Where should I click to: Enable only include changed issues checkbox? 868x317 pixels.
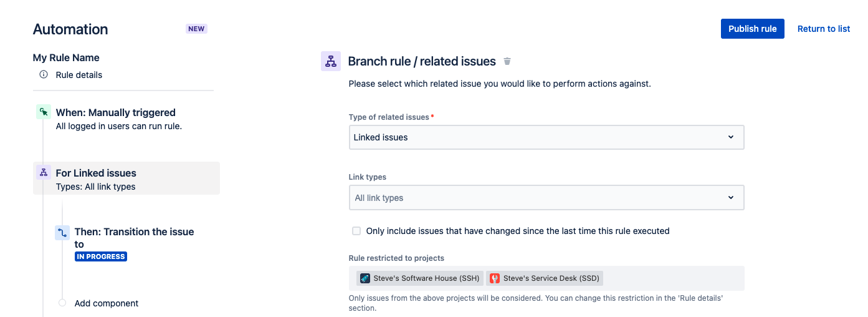click(356, 231)
